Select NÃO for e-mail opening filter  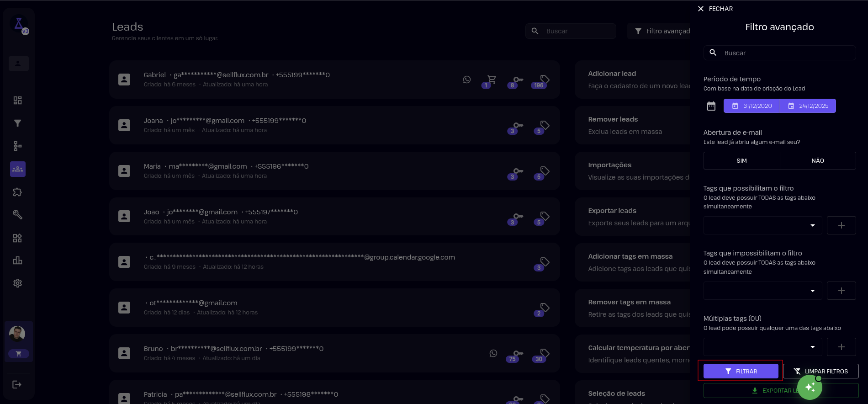818,161
